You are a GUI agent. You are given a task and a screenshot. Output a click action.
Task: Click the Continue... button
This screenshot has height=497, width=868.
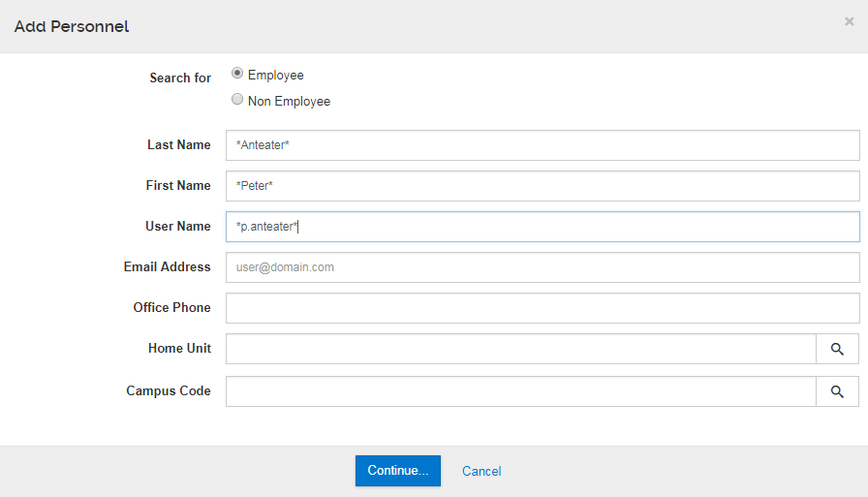[x=398, y=471]
